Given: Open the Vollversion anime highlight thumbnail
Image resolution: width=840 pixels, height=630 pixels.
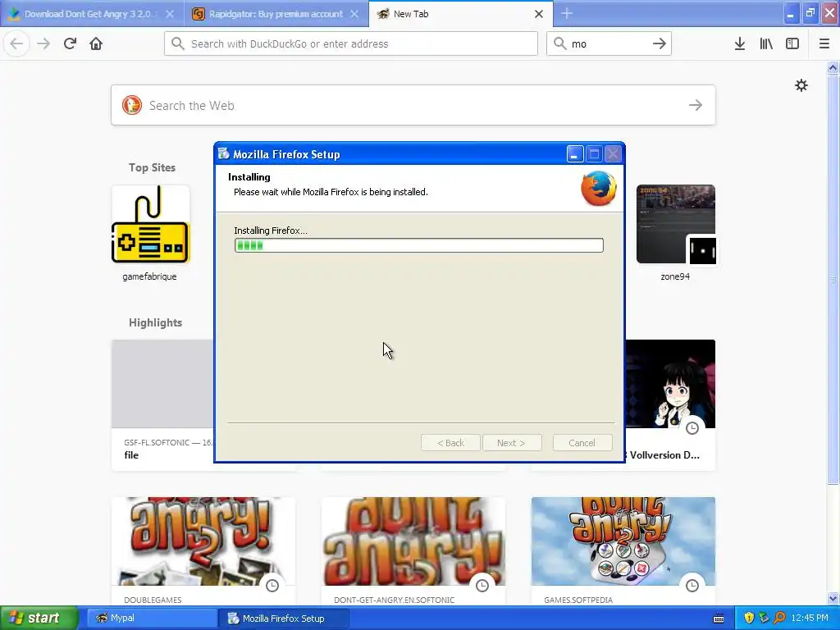Looking at the screenshot, I should click(x=670, y=384).
